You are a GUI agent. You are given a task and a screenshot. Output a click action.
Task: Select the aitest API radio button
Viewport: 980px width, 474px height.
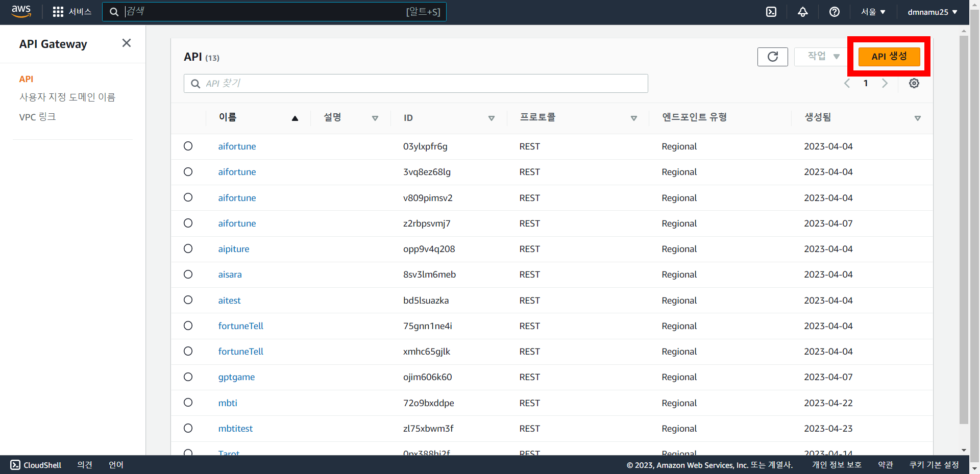tap(188, 300)
